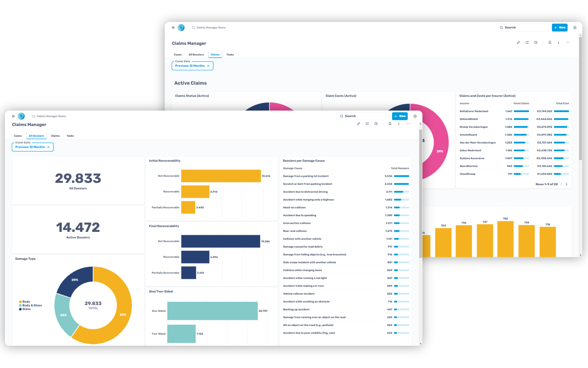The width and height of the screenshot is (588, 368).
Task: Click the Claims Manager Demo breadcrumb in front window
Action: pos(51,116)
